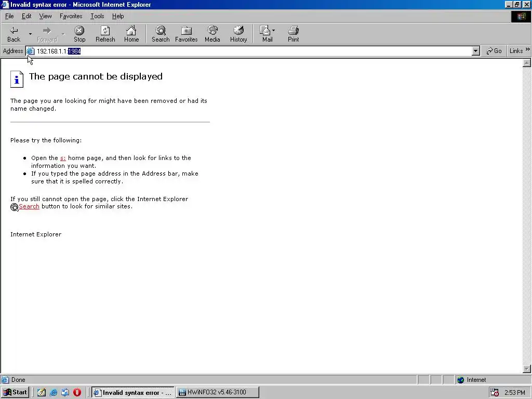Click the 'Done' status bar text

coord(18,380)
